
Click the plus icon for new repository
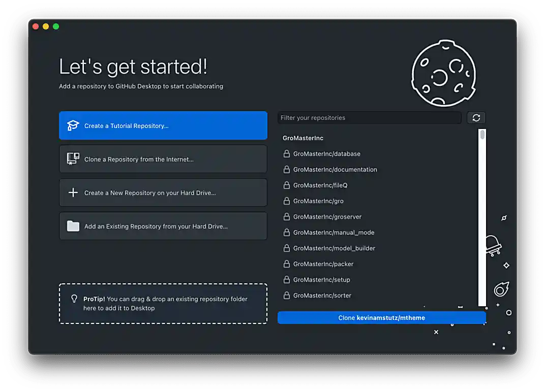73,192
